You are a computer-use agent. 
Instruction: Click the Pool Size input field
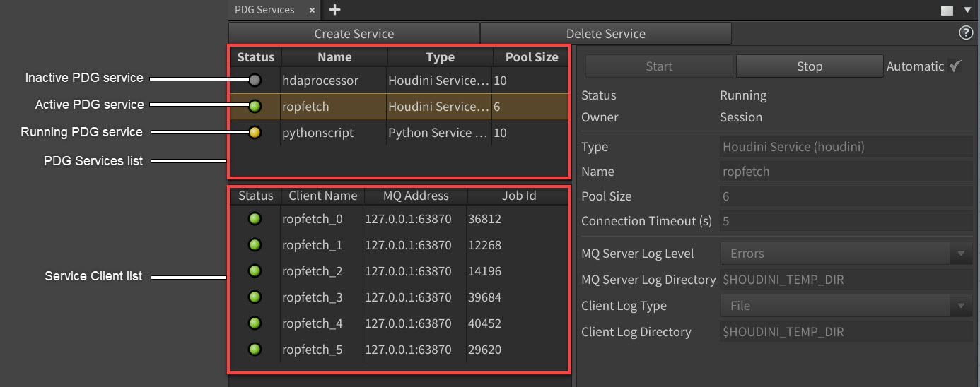846,196
